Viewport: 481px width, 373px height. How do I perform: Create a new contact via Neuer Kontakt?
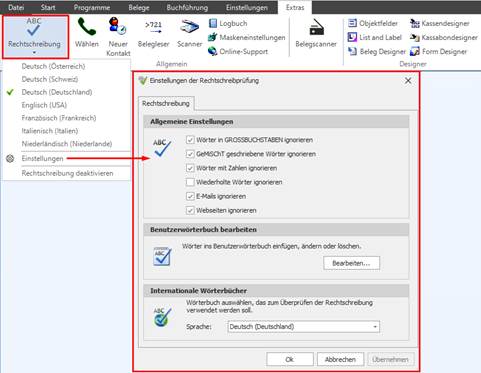point(118,37)
